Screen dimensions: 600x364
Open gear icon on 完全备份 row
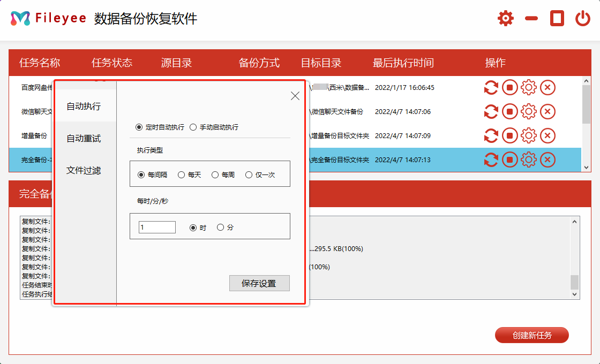pos(529,160)
